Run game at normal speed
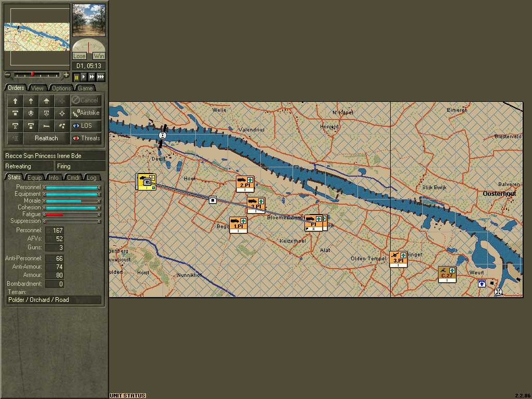Viewport: 532px width, 399px height. (x=84, y=77)
